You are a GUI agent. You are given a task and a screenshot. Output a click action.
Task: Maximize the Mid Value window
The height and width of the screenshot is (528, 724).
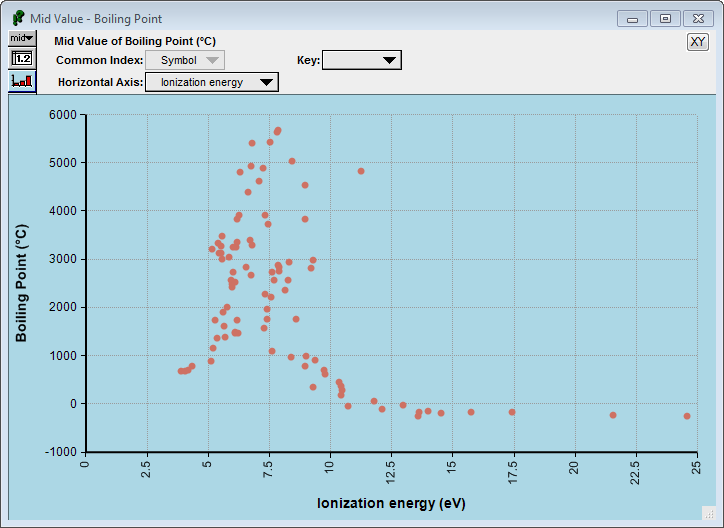pos(665,19)
